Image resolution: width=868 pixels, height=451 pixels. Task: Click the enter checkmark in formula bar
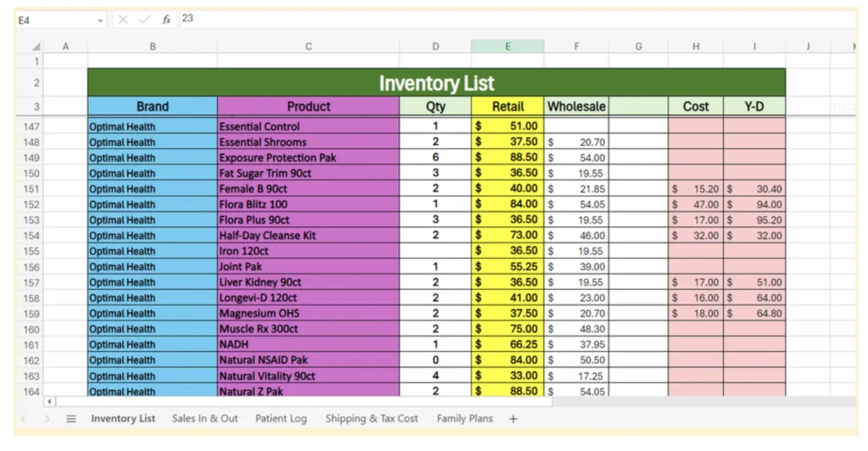click(145, 19)
